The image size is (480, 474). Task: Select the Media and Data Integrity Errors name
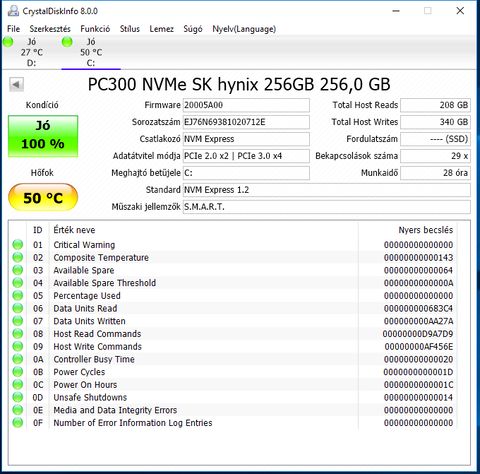115,410
